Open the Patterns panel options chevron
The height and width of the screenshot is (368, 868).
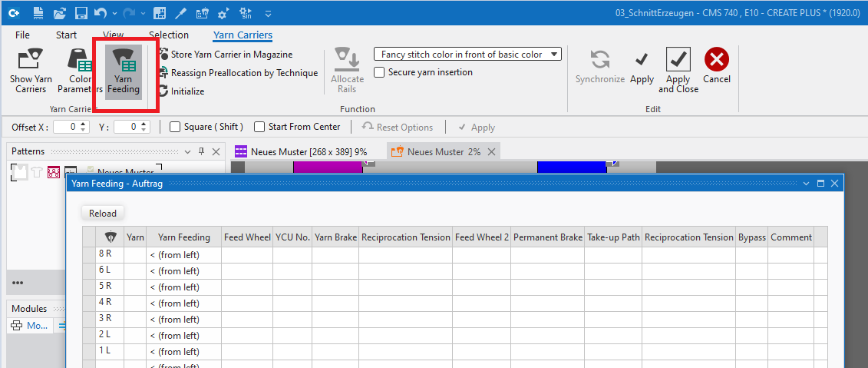tap(185, 152)
